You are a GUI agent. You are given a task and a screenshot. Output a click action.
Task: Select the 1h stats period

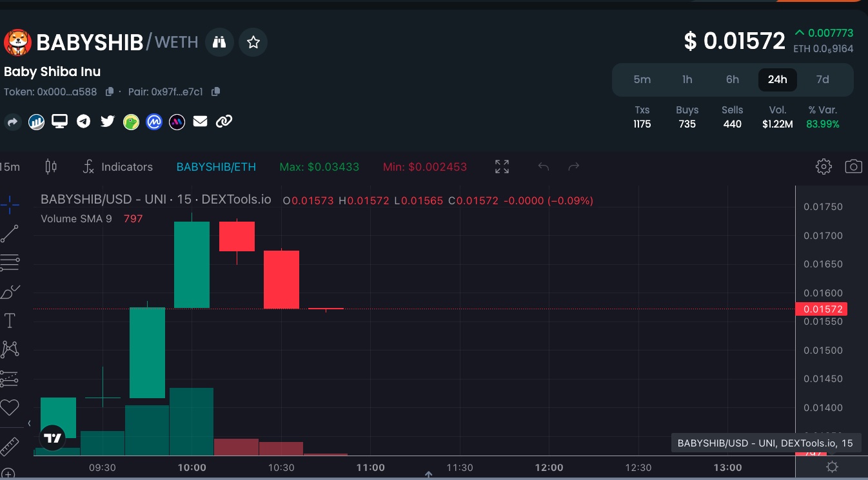pos(687,80)
